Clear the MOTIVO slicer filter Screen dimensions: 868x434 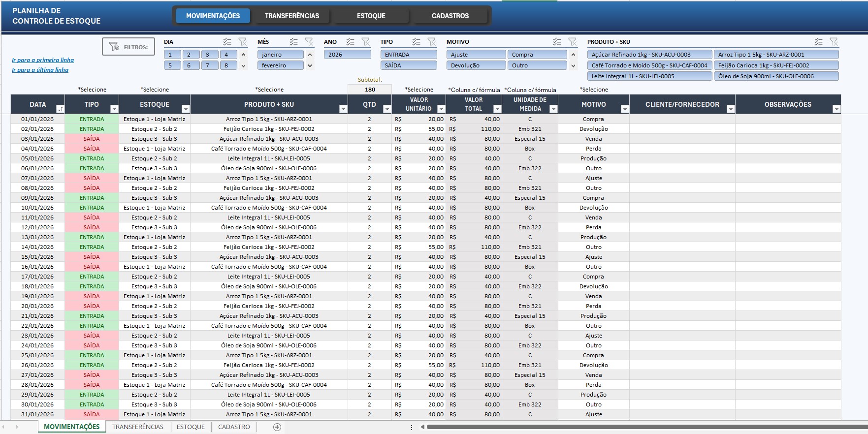click(572, 42)
